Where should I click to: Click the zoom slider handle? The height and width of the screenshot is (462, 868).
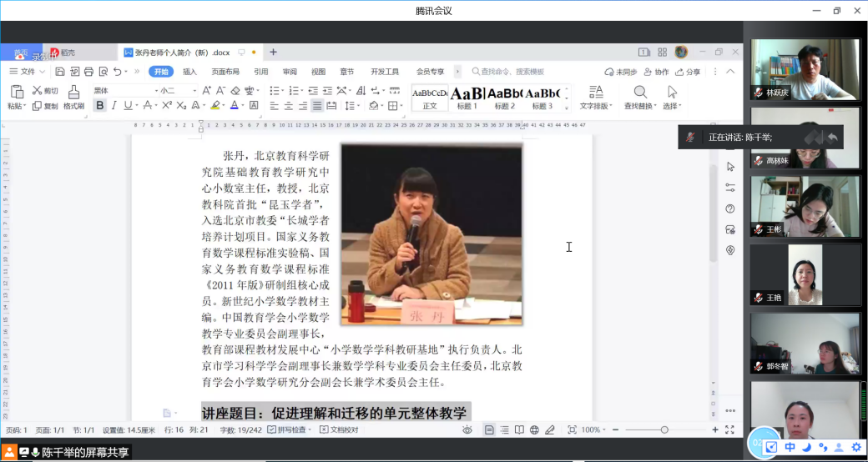pos(664,430)
